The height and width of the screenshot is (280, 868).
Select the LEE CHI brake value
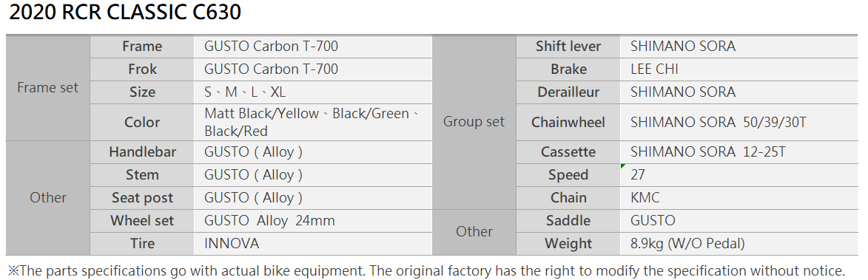tap(739, 69)
